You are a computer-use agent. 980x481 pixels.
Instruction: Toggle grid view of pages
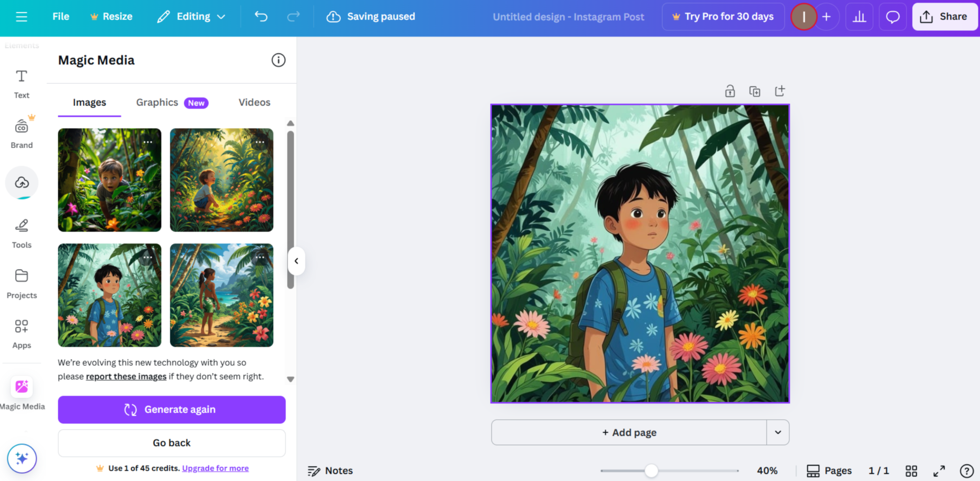911,470
